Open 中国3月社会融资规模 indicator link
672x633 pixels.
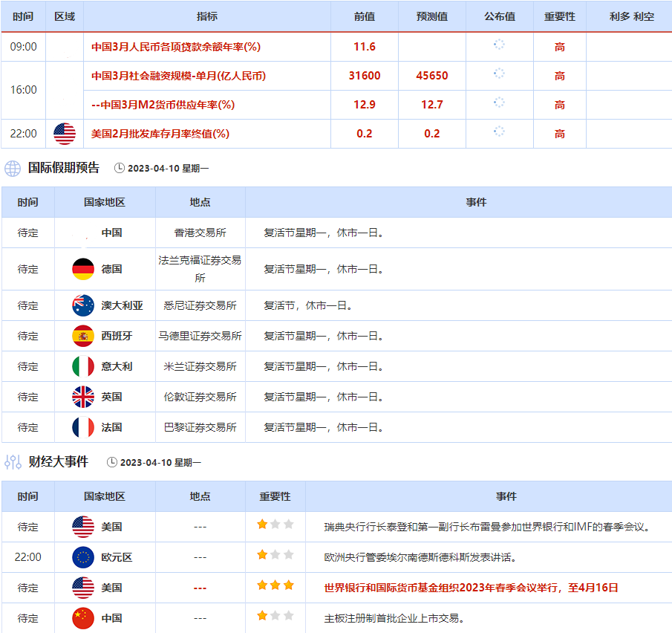[178, 76]
